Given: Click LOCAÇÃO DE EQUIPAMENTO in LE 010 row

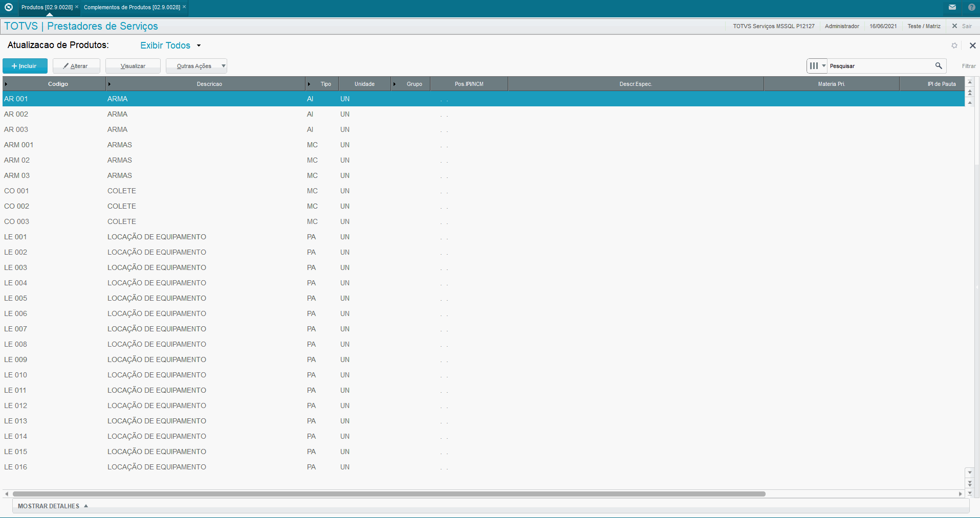Looking at the screenshot, I should pyautogui.click(x=157, y=375).
